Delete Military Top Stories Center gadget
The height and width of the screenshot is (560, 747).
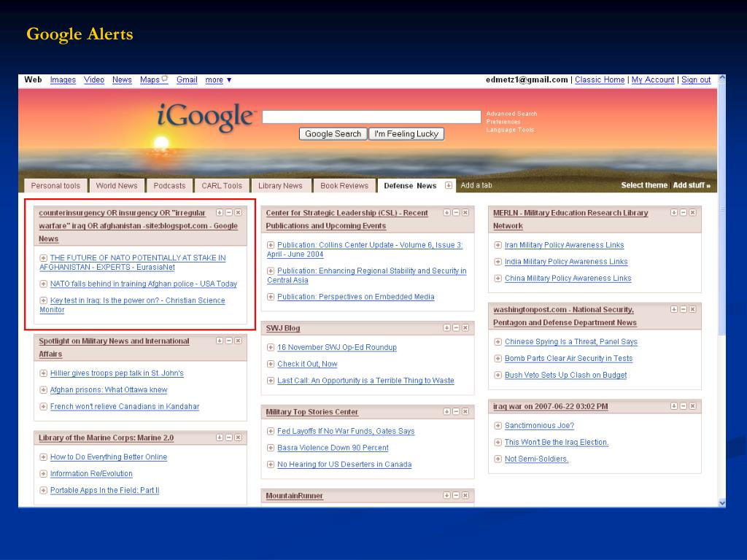tap(465, 411)
